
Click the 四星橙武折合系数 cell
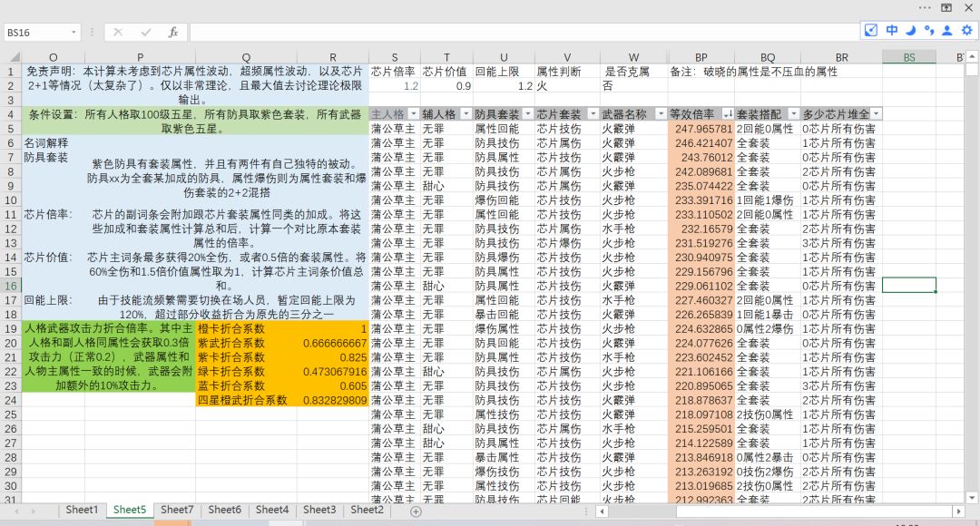pyautogui.click(x=246, y=400)
